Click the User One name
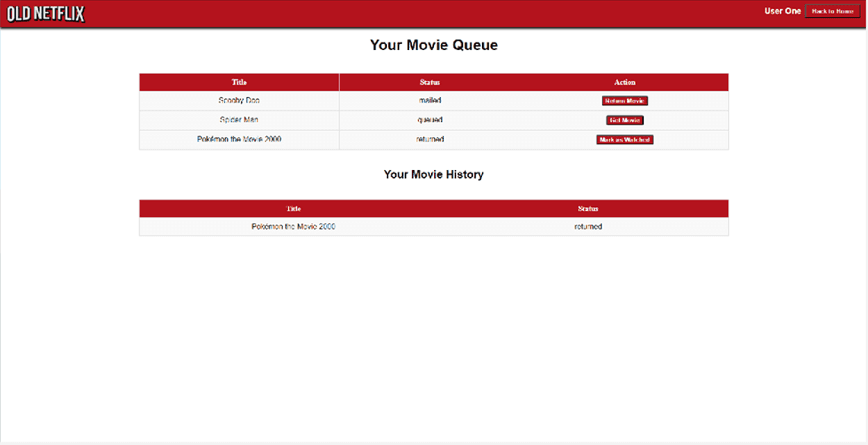This screenshot has height=445, width=868. [783, 11]
